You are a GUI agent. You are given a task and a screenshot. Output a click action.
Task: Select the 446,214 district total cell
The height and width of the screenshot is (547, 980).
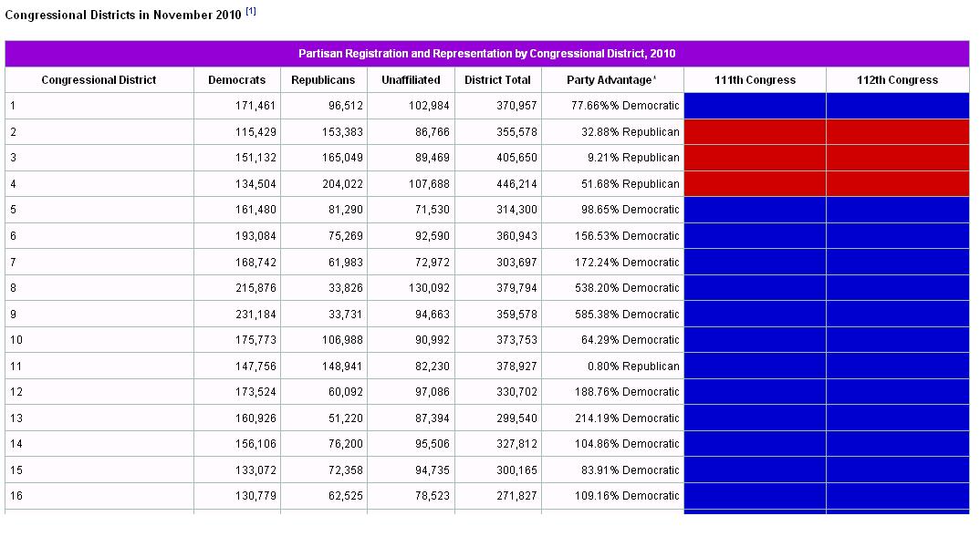pyautogui.click(x=516, y=184)
